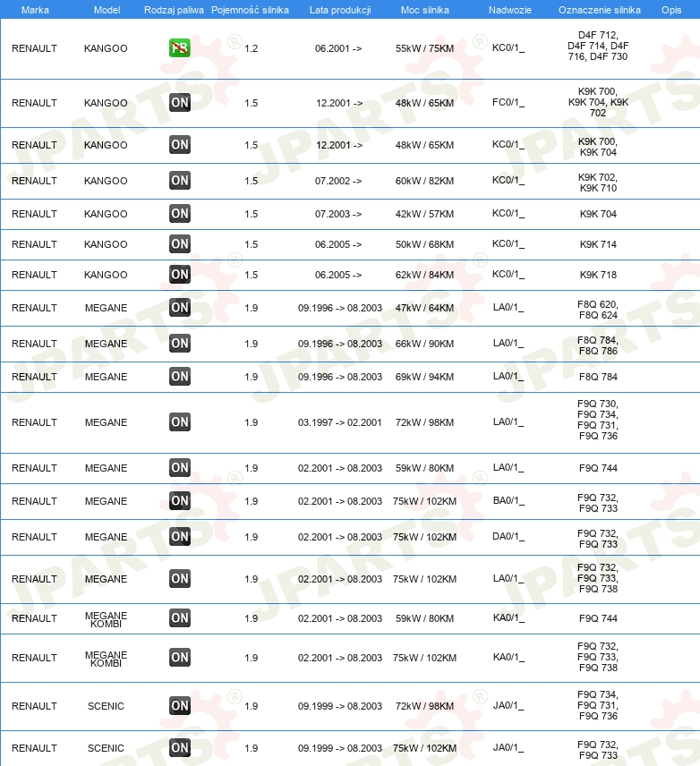Select engine cell F8Q 620, F8Q 624
The height and width of the screenshot is (766, 700).
click(x=598, y=310)
